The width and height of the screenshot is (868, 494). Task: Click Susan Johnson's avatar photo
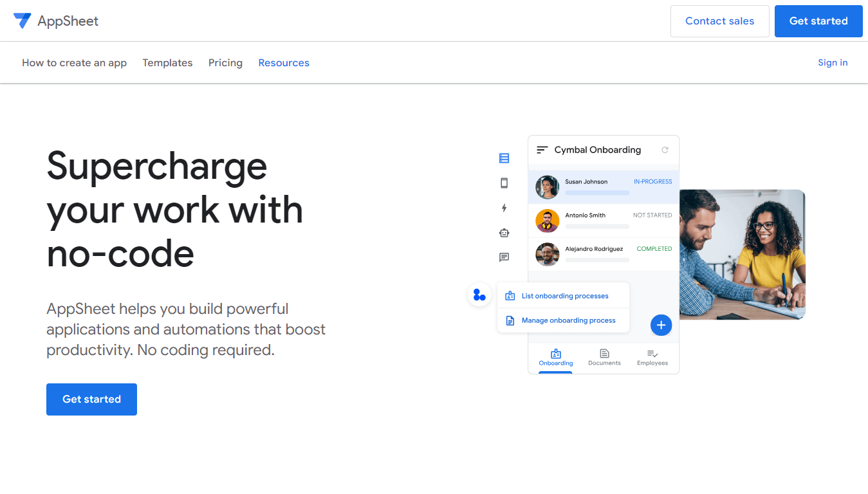pos(548,187)
